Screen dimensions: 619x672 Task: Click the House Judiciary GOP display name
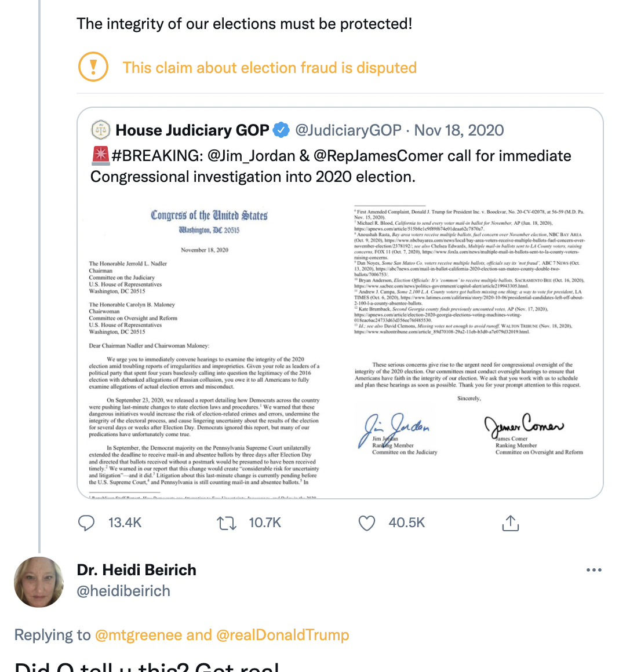pyautogui.click(x=192, y=130)
